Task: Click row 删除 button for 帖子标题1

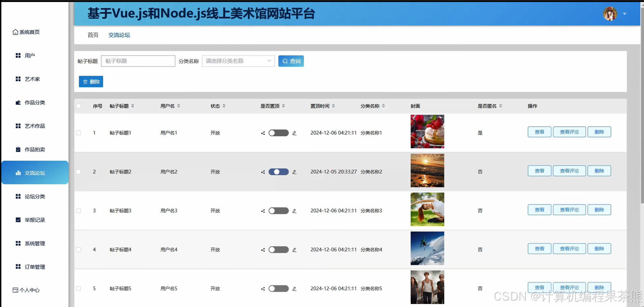Action: pos(599,132)
